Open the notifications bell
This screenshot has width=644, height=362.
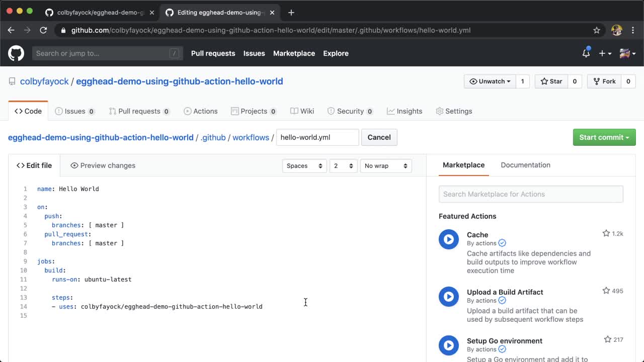point(586,53)
